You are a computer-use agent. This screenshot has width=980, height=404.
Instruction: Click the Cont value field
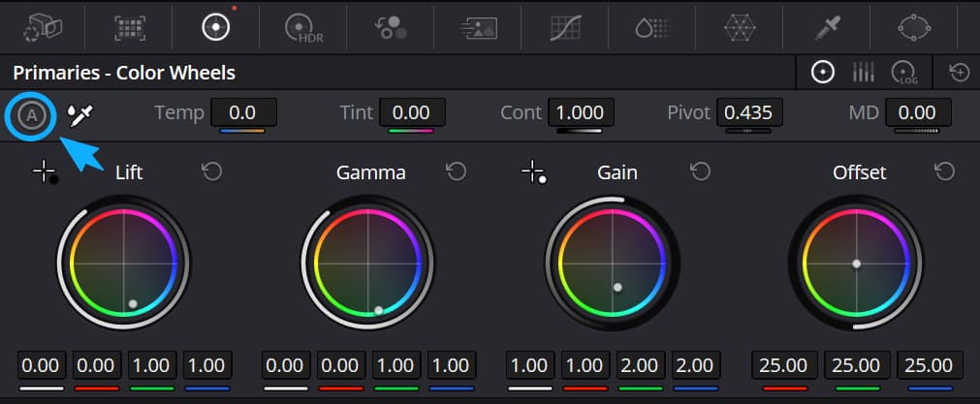pyautogui.click(x=581, y=113)
